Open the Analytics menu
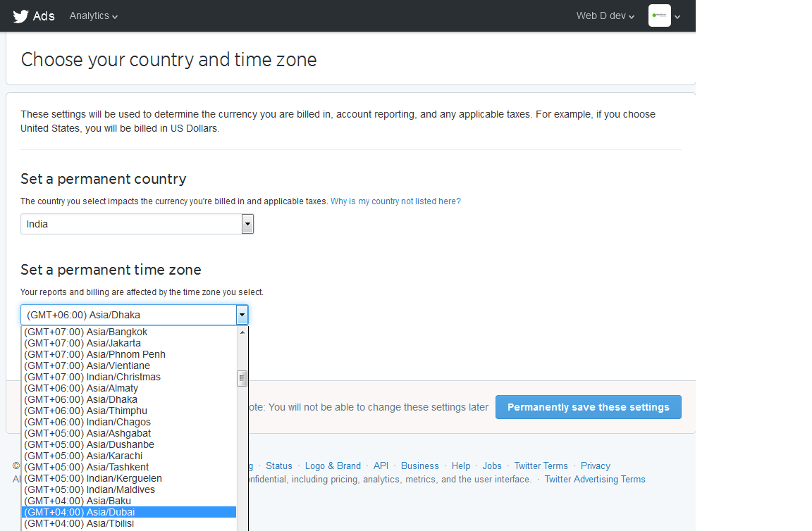The height and width of the screenshot is (531, 812). click(94, 16)
